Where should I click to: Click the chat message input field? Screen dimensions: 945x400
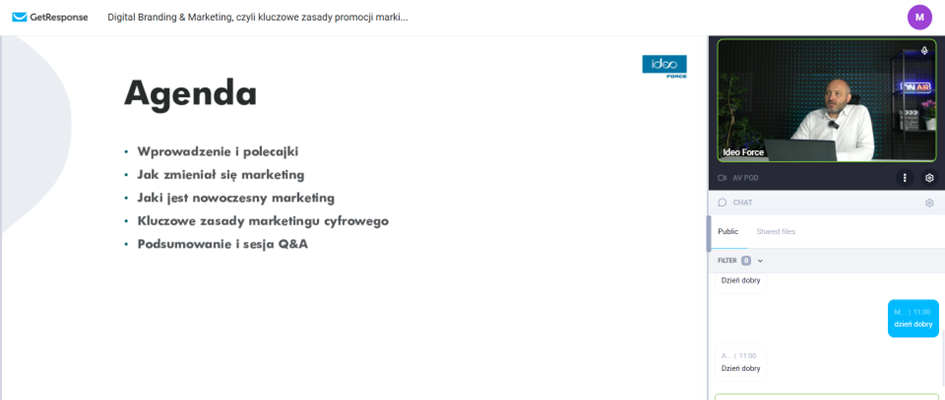[826, 396]
